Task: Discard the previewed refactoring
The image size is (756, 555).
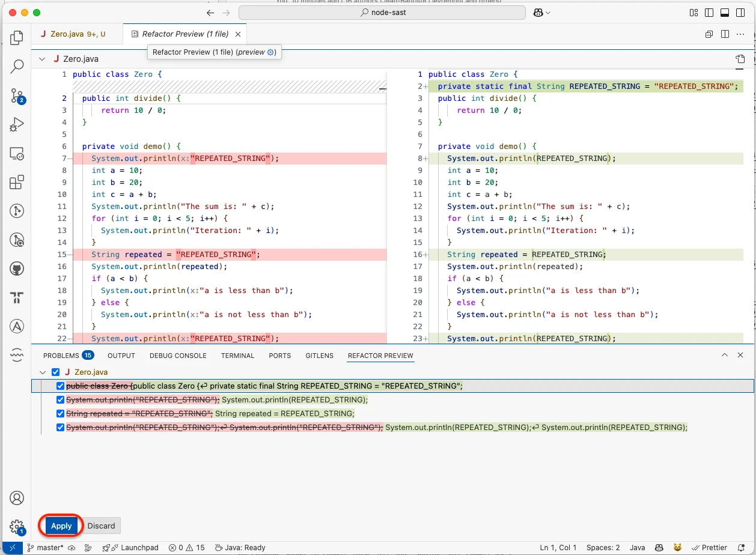Action: pyautogui.click(x=100, y=526)
